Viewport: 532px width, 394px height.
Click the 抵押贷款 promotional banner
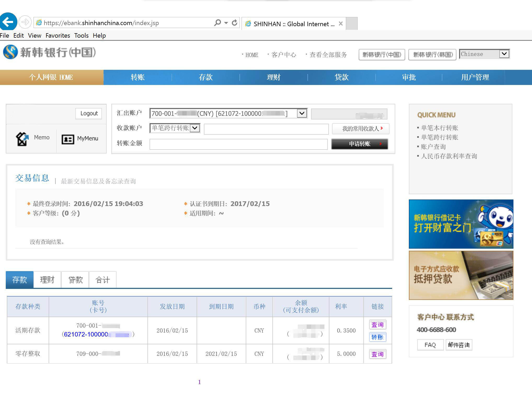tap(461, 275)
